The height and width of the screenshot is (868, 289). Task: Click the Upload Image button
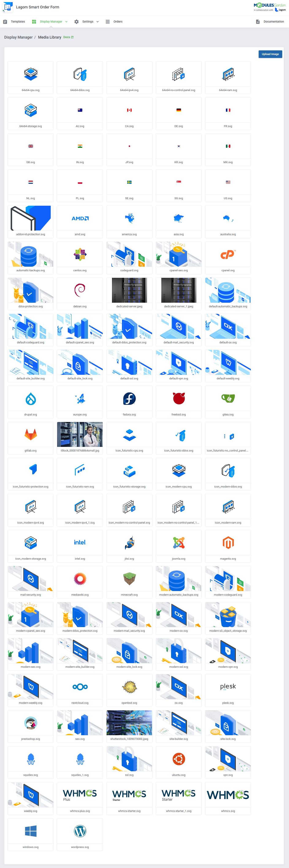pyautogui.click(x=270, y=54)
